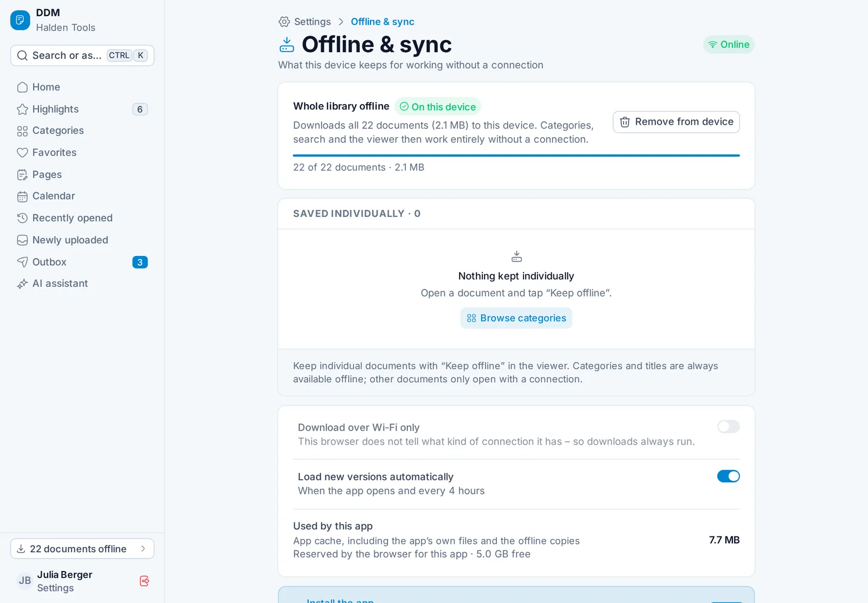Image resolution: width=868 pixels, height=603 pixels.
Task: Click the Highlights count badge 6
Action: tap(140, 110)
